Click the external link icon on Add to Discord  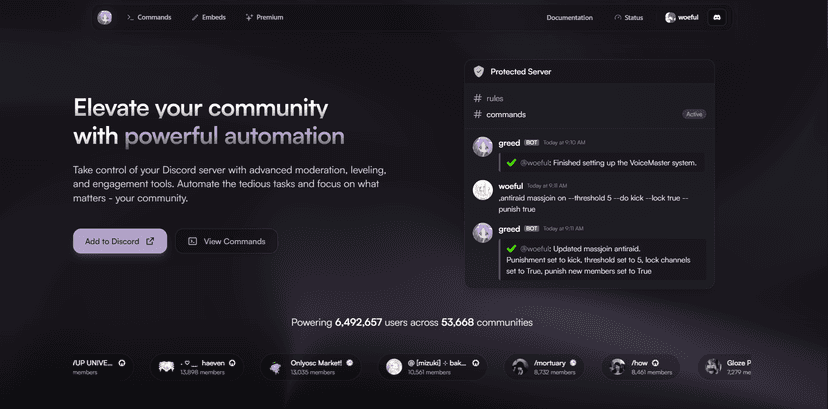click(x=150, y=241)
